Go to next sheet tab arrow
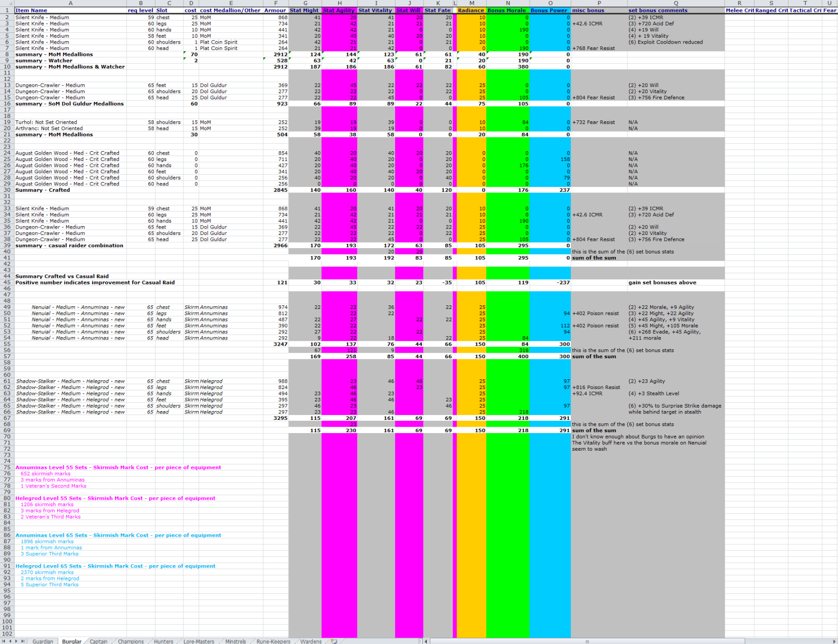This screenshot has width=838, height=644. click(x=16, y=641)
